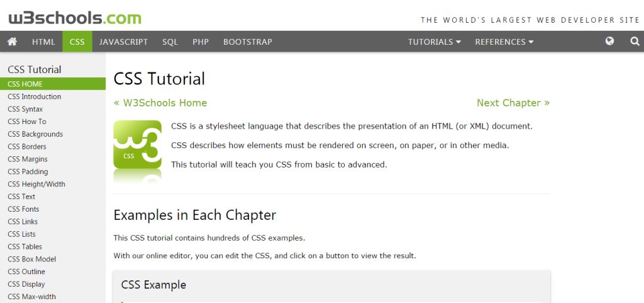Image resolution: width=644 pixels, height=303 pixels.
Task: Select CSS Fonts from sidebar
Action: pos(23,209)
